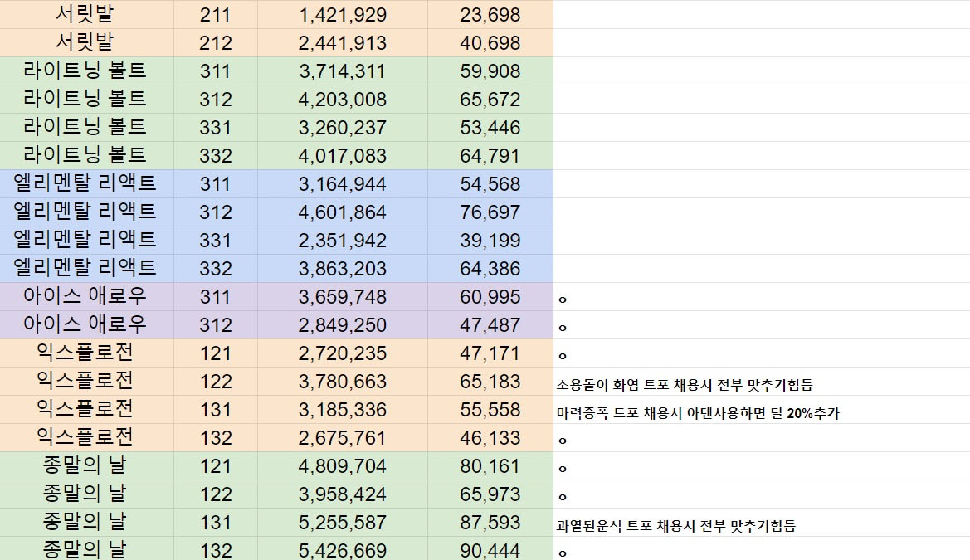Select the cell with value 87,593

click(x=490, y=523)
